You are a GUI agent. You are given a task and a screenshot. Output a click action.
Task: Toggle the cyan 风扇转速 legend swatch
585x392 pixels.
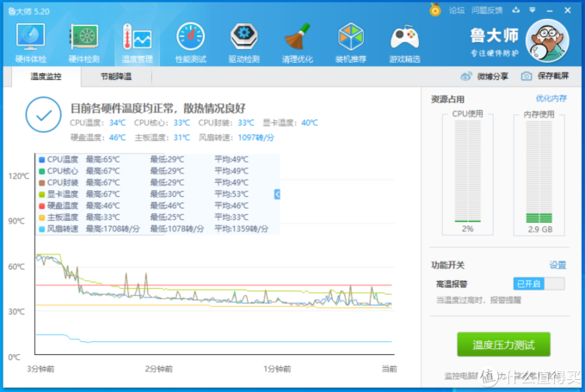(42, 229)
